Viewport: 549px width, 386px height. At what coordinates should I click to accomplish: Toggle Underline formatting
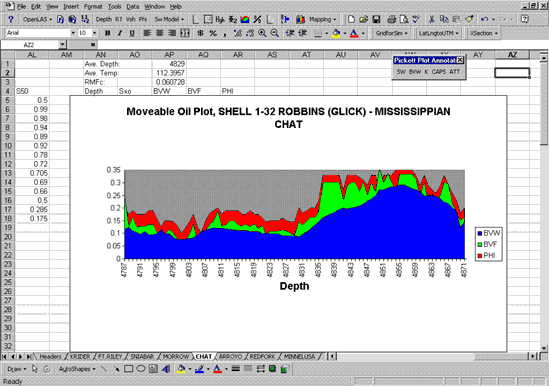click(132, 33)
